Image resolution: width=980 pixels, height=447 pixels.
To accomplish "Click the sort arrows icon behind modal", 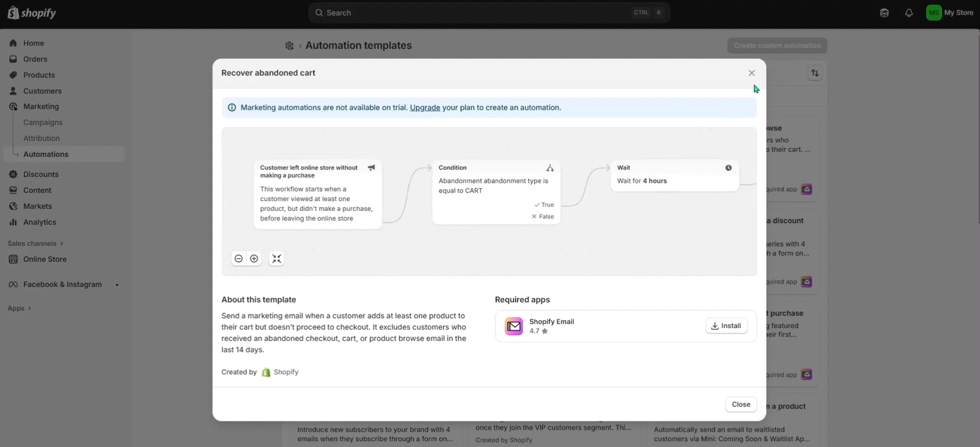I will click(x=815, y=73).
